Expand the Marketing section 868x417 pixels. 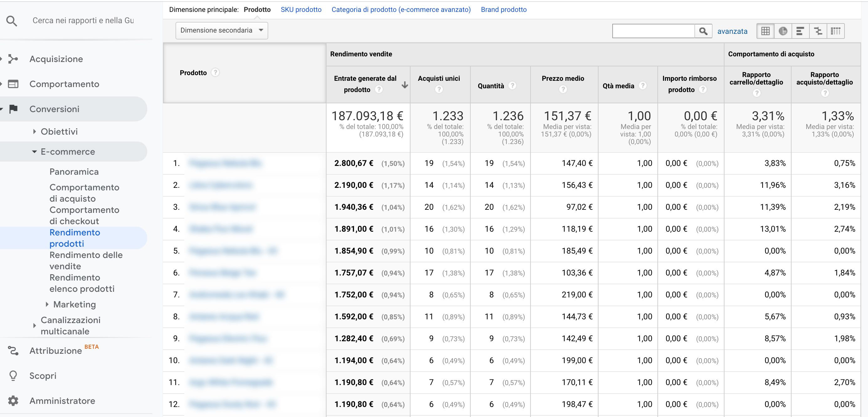[x=47, y=304]
